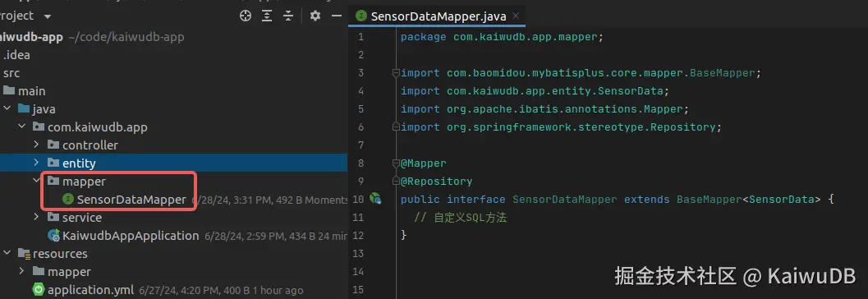
Task: Click the Collapse All icon in Project panel
Action: [x=288, y=16]
